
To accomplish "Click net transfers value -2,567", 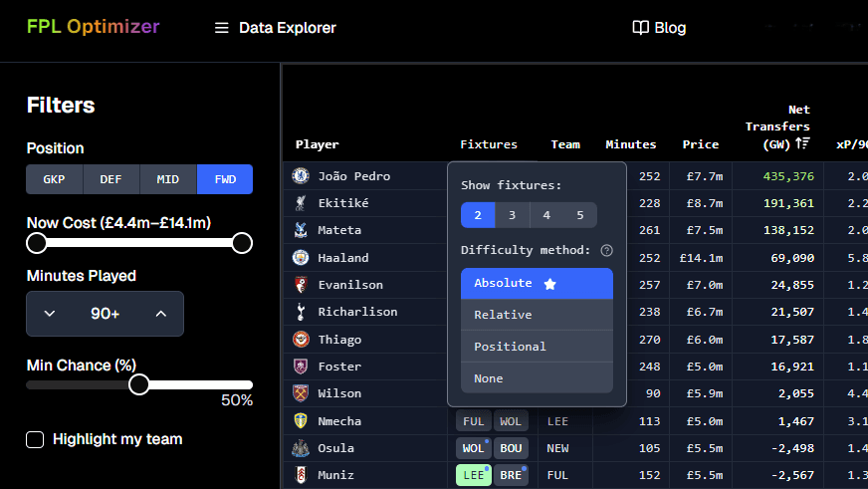I will point(792,475).
